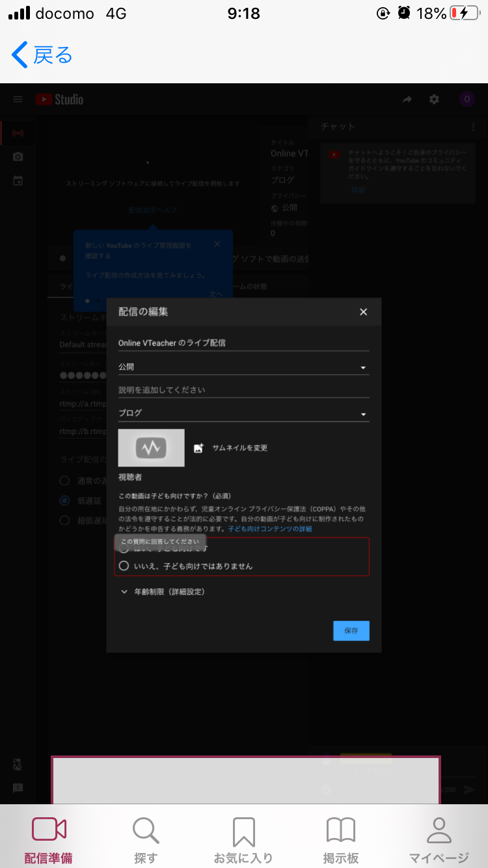Open 子ども向けコンテンツの詳細 link
The image size is (488, 868).
pos(269,529)
